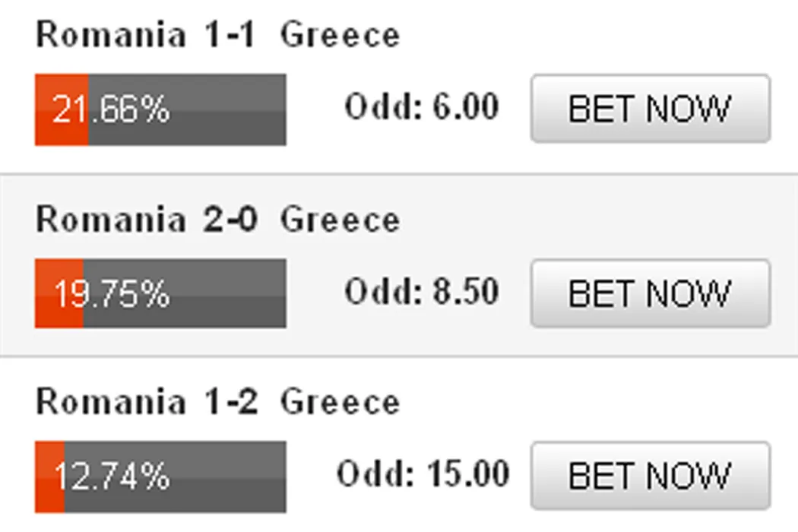Screen dimensions: 798x532
Task: Click the word Greece in the 1-1 row
Action: pos(340,36)
